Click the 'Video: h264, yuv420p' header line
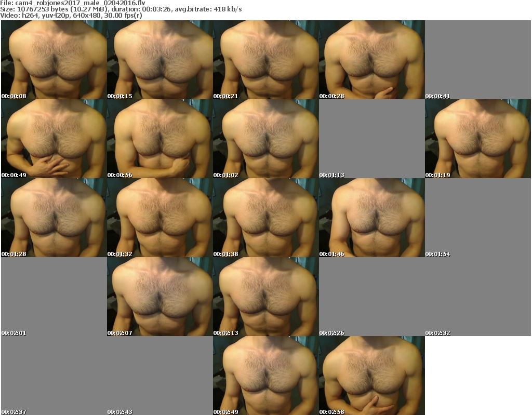The image size is (532, 415). (71, 16)
